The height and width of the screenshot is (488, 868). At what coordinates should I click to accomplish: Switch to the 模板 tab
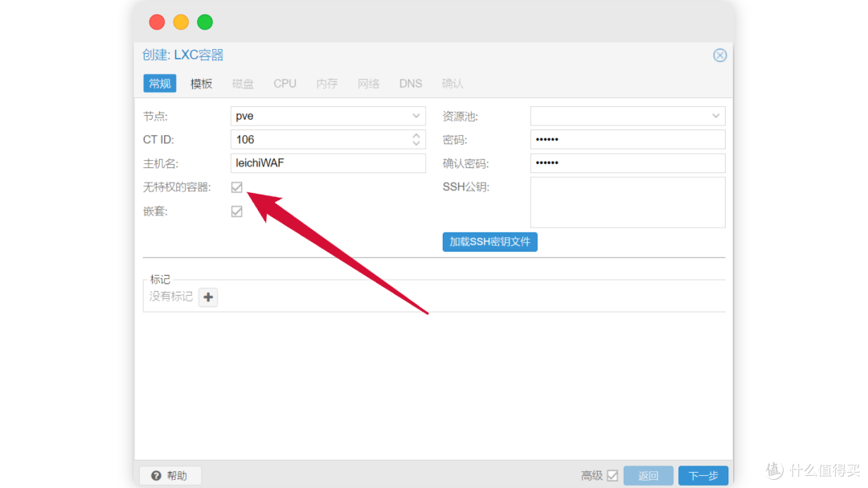point(201,84)
